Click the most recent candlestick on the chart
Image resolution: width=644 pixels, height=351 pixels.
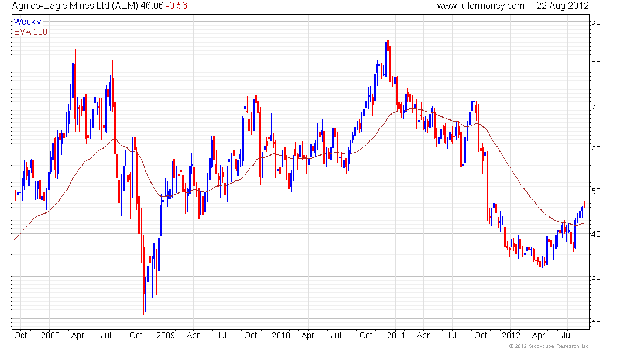(584, 207)
